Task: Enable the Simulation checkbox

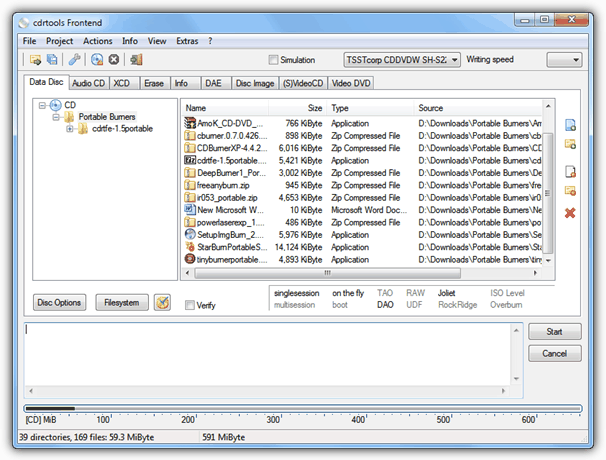Action: pyautogui.click(x=273, y=60)
